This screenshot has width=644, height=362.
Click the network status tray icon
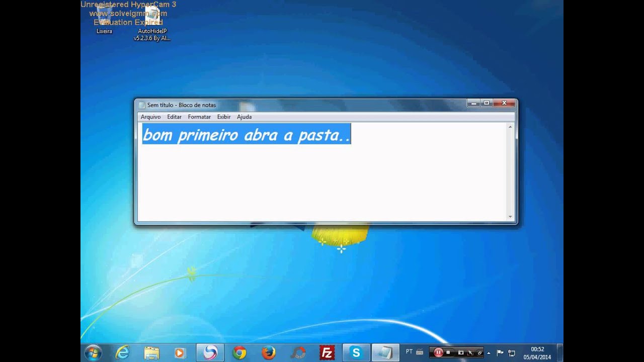tap(512, 353)
